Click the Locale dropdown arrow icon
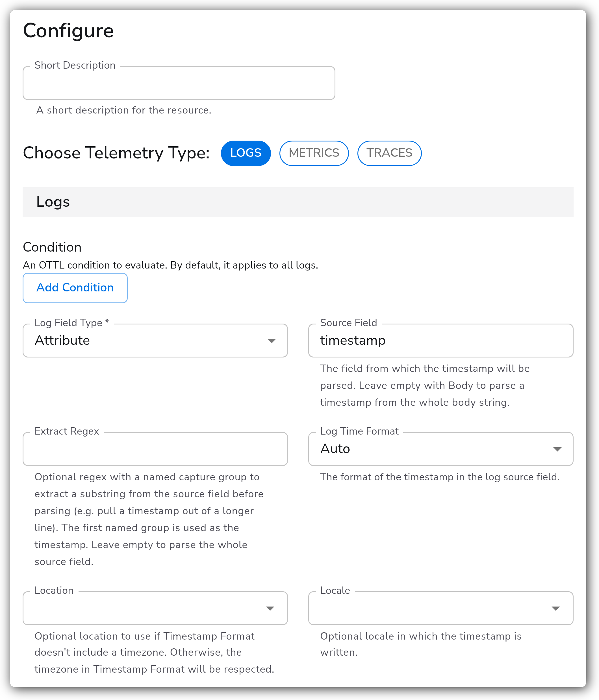This screenshot has width=599, height=700. pos(556,609)
